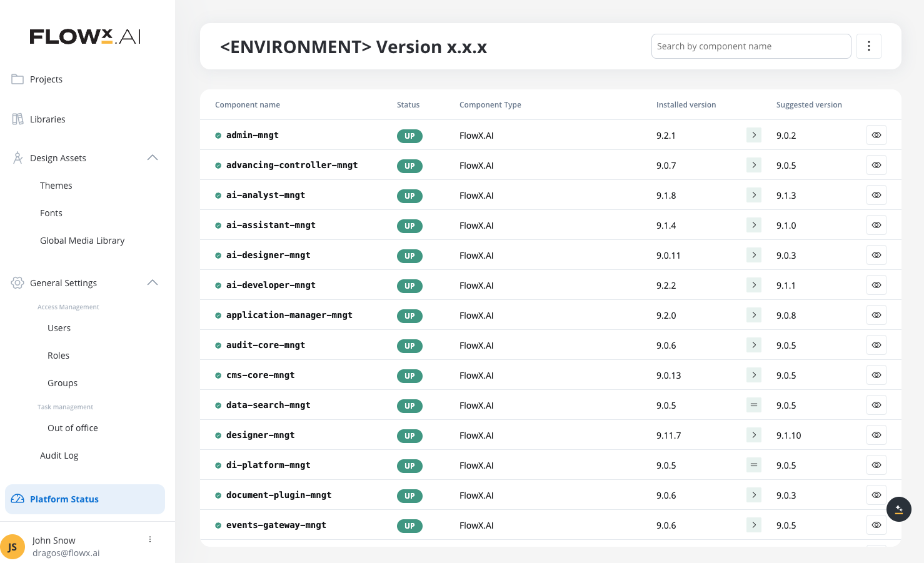Click version arrow icon for ai-designer-mngt
The height and width of the screenshot is (563, 924).
point(754,255)
